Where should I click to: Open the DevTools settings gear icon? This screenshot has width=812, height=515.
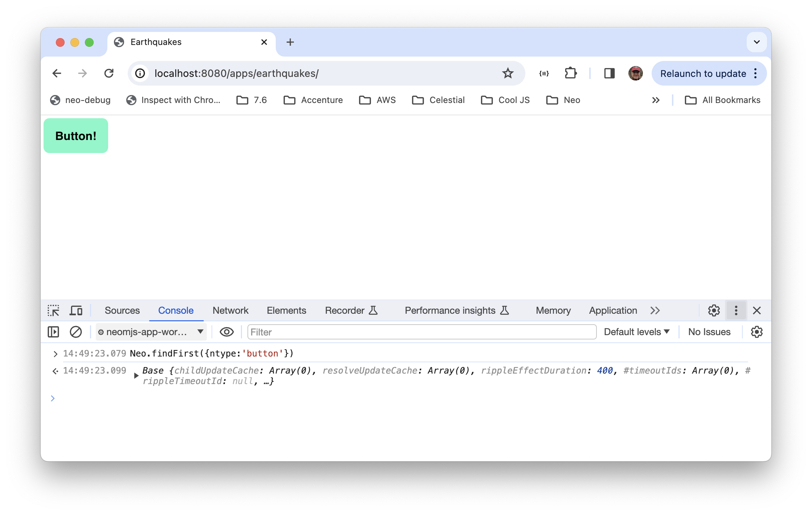[x=714, y=311]
